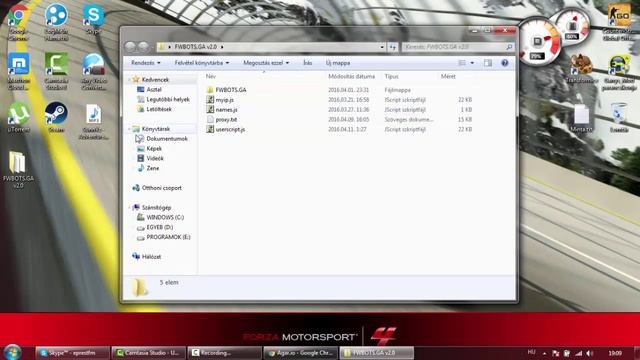This screenshot has width=640, height=360.
Task: Open Asztal in the navigation pane
Action: (x=154, y=89)
